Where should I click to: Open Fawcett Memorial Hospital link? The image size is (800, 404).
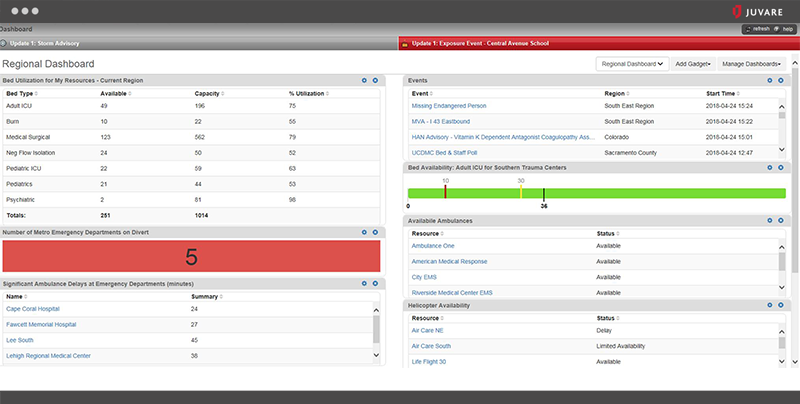(41, 324)
